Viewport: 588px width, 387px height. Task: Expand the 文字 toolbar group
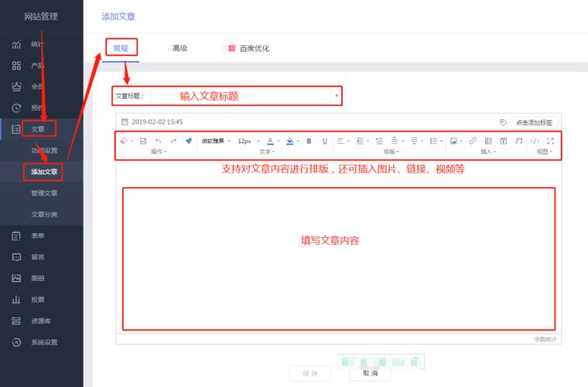pyautogui.click(x=267, y=152)
